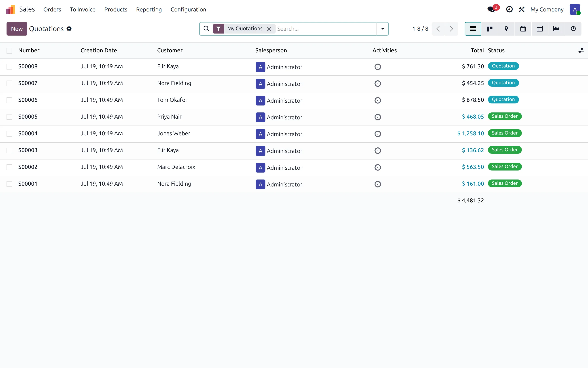Open the Products menu
Screen dimensions: 588x368
(116, 9)
